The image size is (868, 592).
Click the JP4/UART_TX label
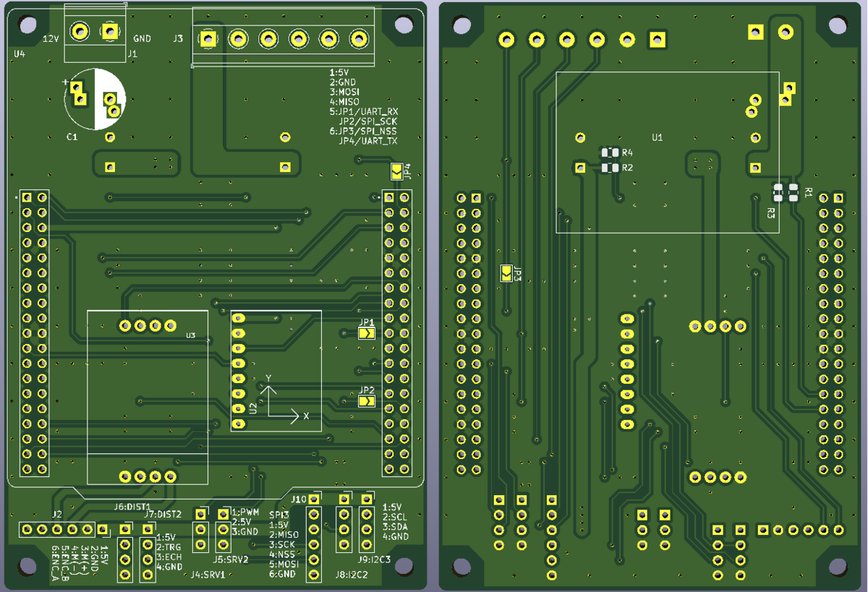[368, 141]
